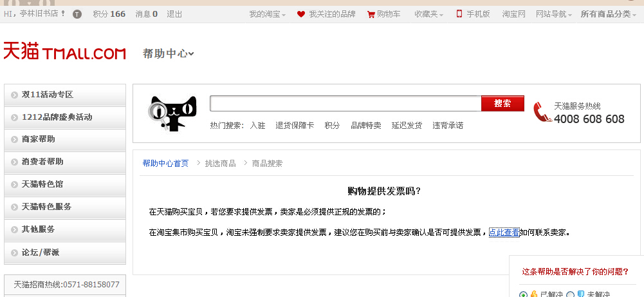Viewport: 644px width, 297px height.
Task: Click the 点此查看 hyperlink
Action: click(504, 233)
